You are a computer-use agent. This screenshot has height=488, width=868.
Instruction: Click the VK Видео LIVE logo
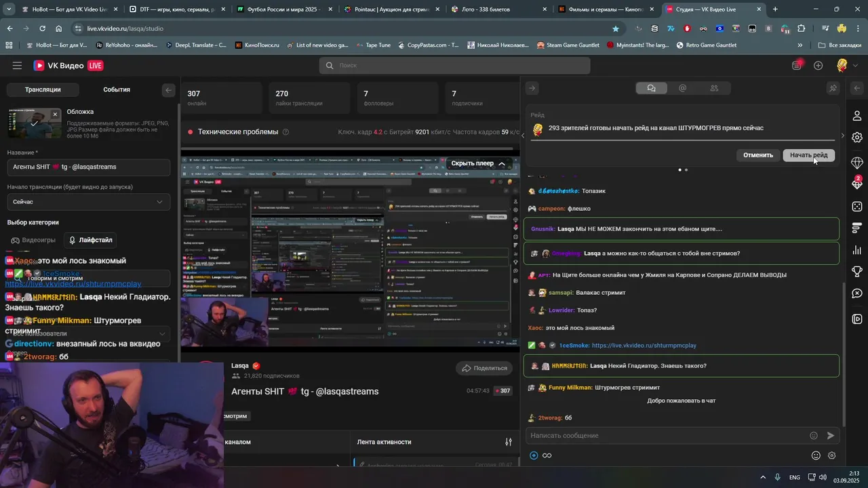[68, 66]
